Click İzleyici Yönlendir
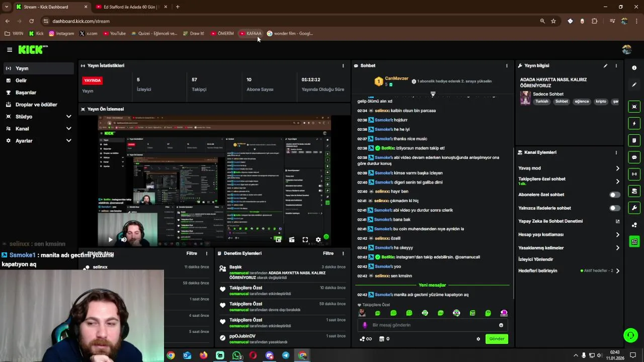This screenshot has height=362, width=644. point(536,259)
